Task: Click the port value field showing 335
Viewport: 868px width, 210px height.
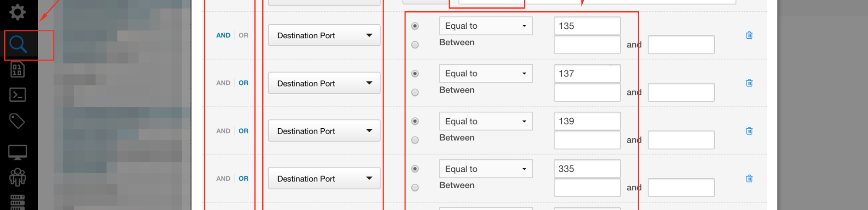Action: pos(587,169)
